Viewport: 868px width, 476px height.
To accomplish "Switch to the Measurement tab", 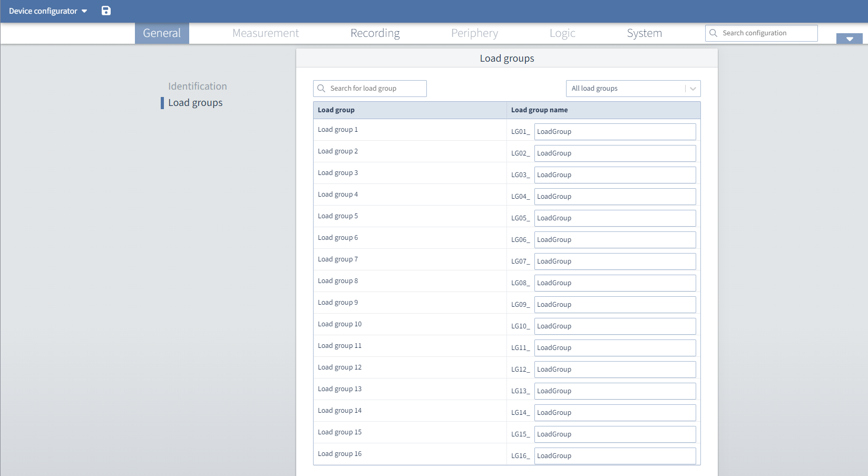I will coord(266,33).
